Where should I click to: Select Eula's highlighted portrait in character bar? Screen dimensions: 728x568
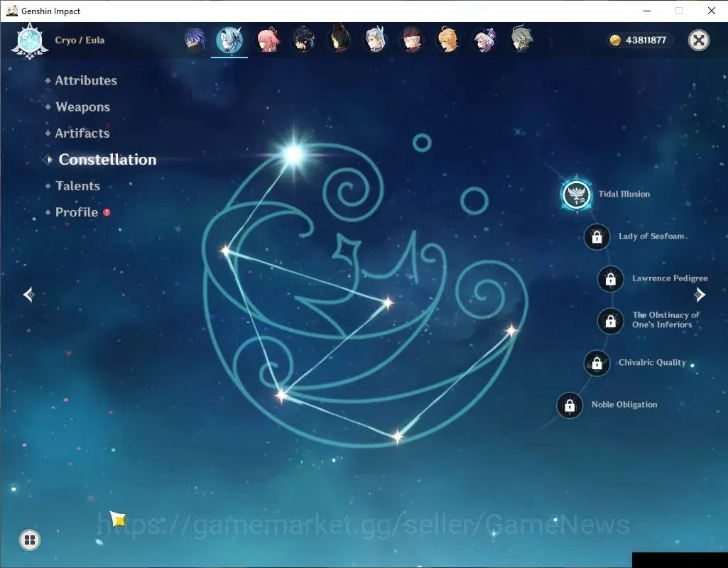tap(229, 40)
